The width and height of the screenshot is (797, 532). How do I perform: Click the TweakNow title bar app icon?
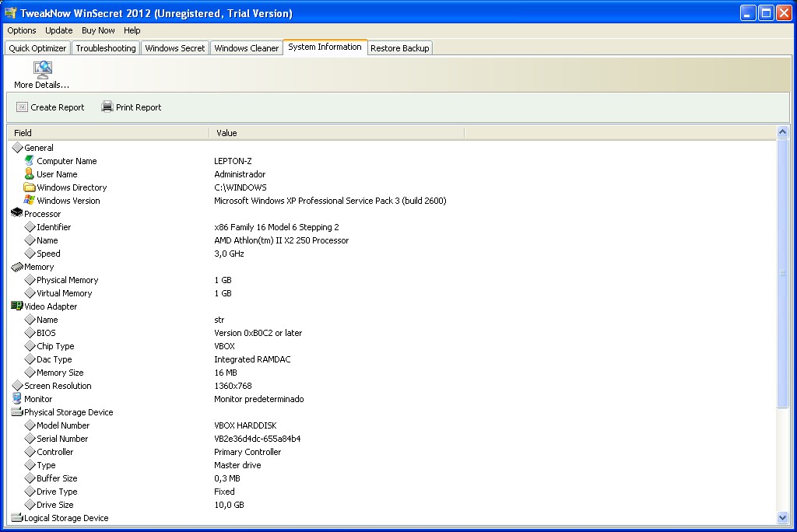pos(10,12)
